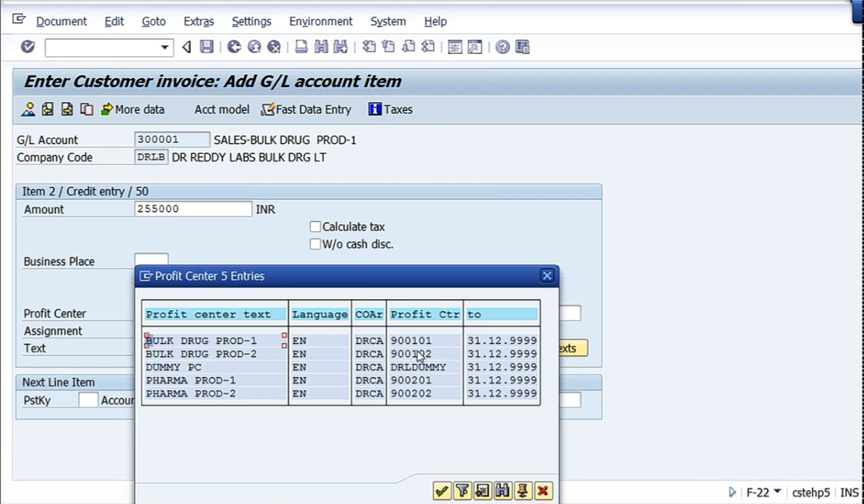Viewport: 864px width, 504px height.
Task: Click the overlapping pages icon before More data
Action: point(87,109)
